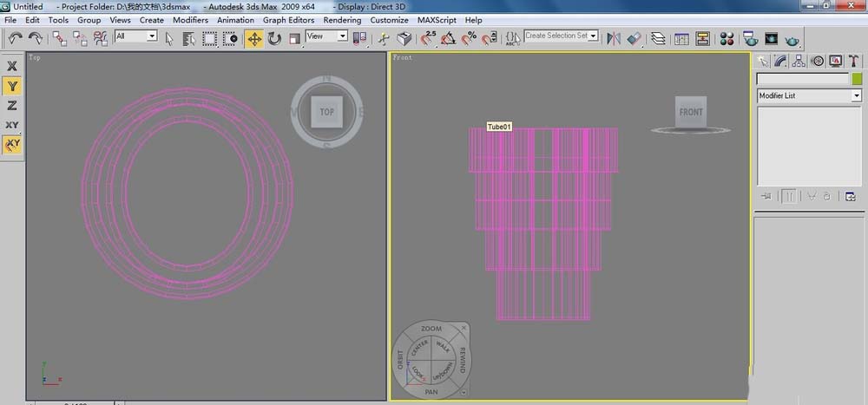Open the Modifiers menu
The image size is (868, 405).
190,20
